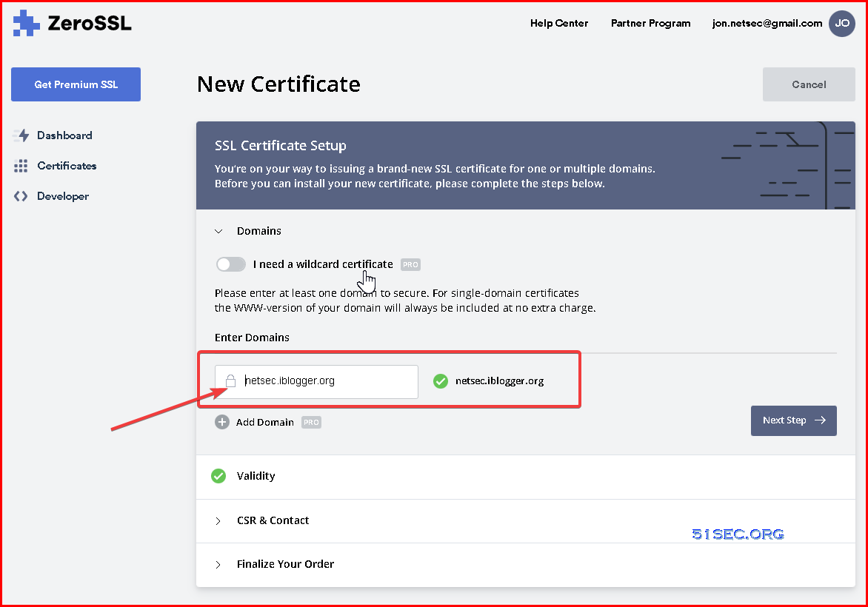Image resolution: width=868 pixels, height=607 pixels.
Task: Click the Developer code brackets icon
Action: (x=21, y=196)
